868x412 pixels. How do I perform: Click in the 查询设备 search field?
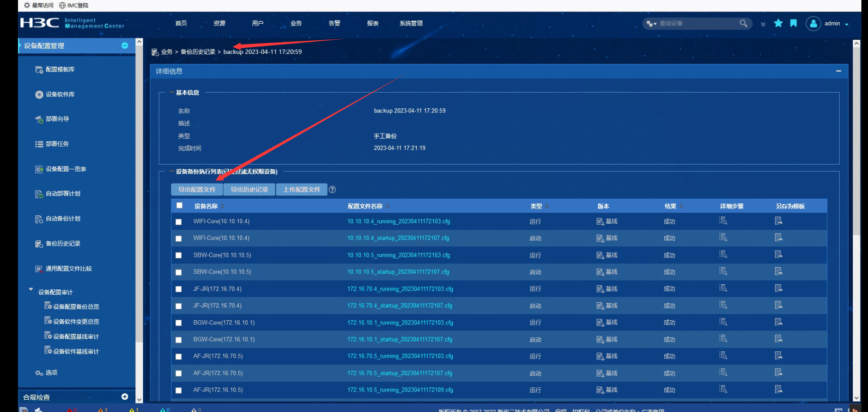tap(698, 24)
